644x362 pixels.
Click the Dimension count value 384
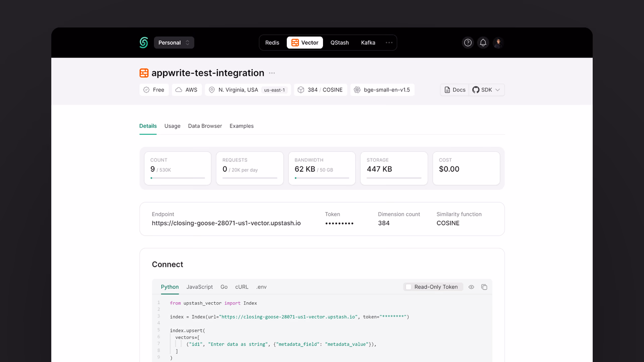384,223
